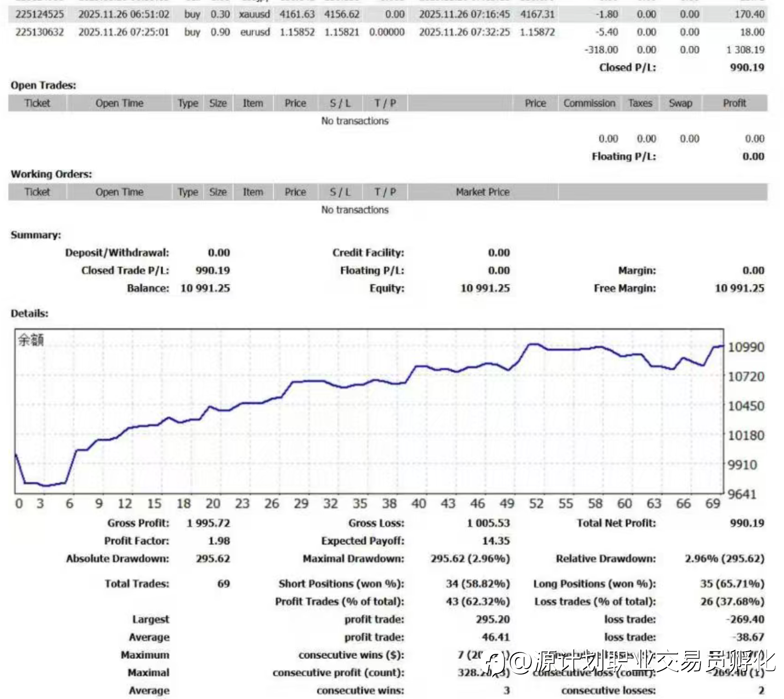This screenshot has height=699, width=784.
Task: Click the Swap column header
Action: (680, 103)
